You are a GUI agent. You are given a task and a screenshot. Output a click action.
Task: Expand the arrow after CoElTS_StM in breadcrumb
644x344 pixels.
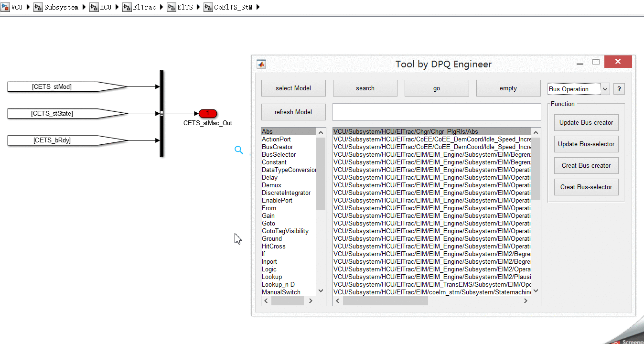click(x=258, y=8)
